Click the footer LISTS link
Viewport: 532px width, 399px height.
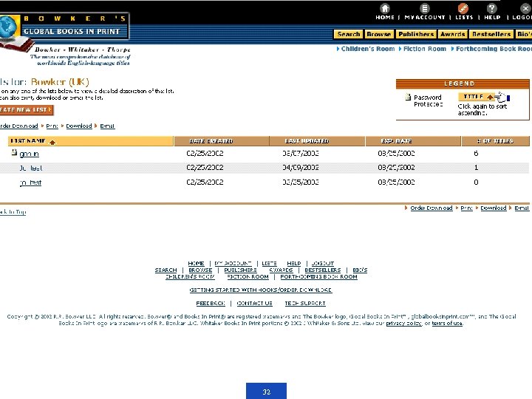(269, 263)
